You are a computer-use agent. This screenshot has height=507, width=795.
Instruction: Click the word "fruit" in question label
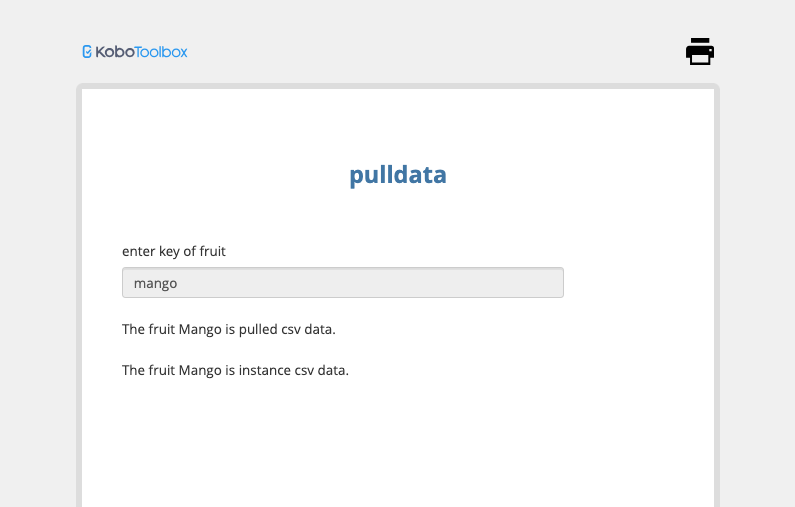tap(212, 251)
